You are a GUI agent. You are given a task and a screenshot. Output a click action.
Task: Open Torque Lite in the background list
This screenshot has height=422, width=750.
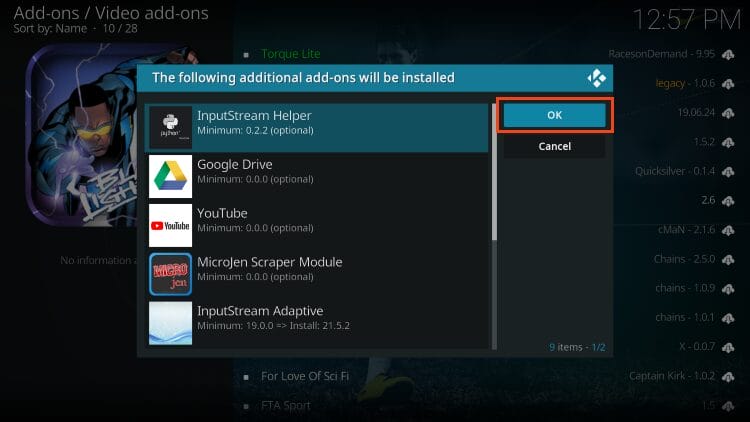pos(291,54)
